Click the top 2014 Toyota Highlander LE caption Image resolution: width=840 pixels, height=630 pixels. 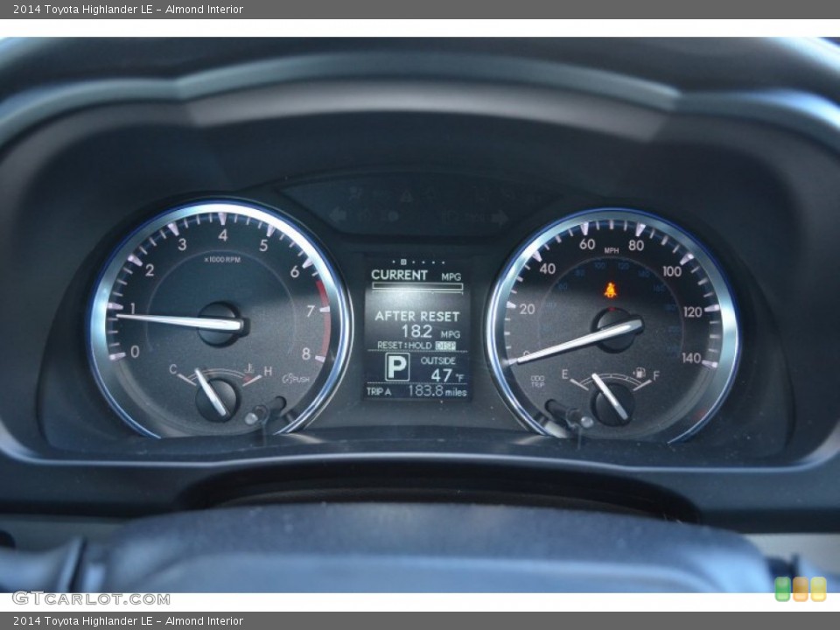click(x=128, y=9)
